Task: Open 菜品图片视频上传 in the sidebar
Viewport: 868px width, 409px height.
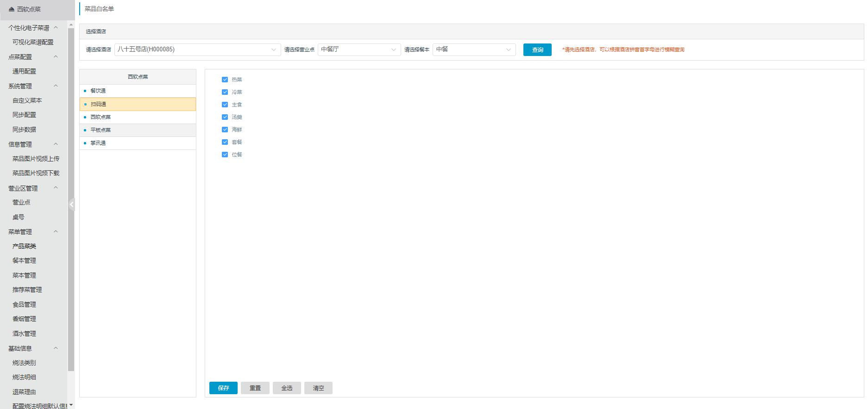Action: (x=36, y=159)
